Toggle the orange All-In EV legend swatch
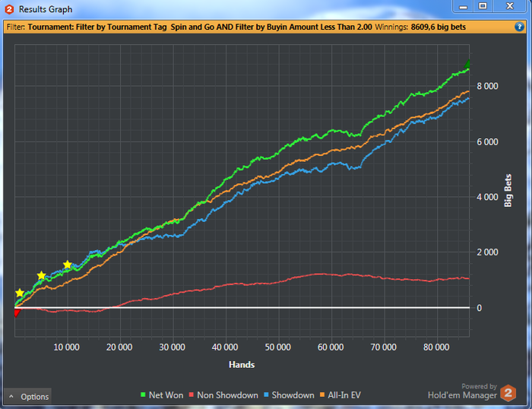532x409 pixels. click(x=322, y=395)
